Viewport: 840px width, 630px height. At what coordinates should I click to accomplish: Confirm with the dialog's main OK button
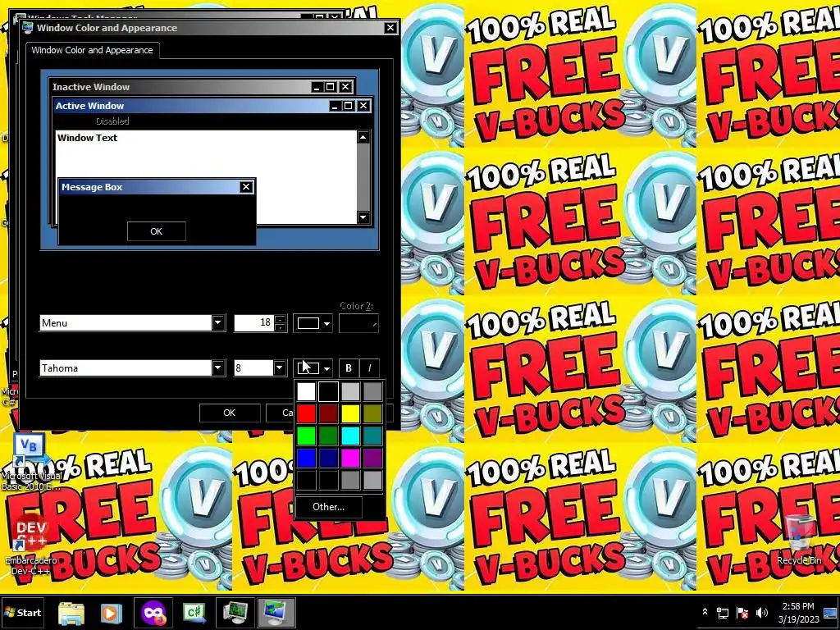(x=230, y=413)
